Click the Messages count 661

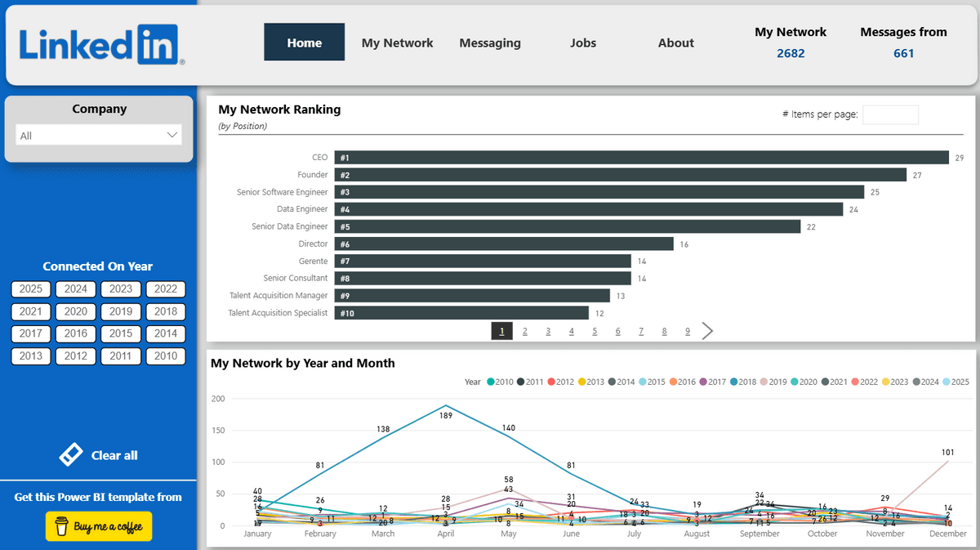903,53
